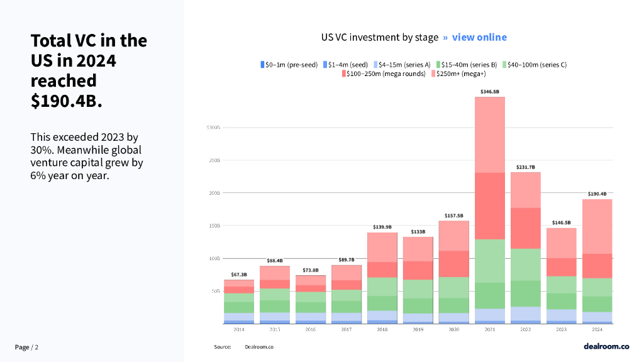The width and height of the screenshot is (644, 362).
Task: Click the double chevron before 'view online'
Action: click(445, 37)
